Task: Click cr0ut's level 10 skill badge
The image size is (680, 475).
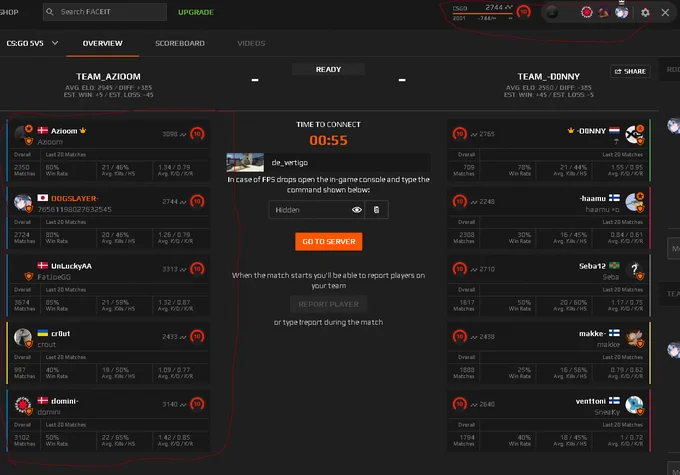Action: (197, 337)
